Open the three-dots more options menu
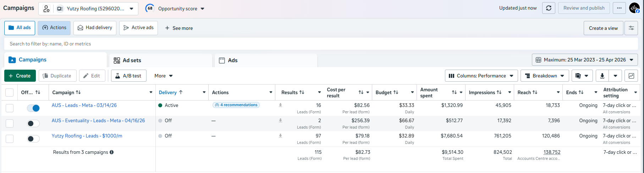Screen dimensions: 644x173 (619, 8)
